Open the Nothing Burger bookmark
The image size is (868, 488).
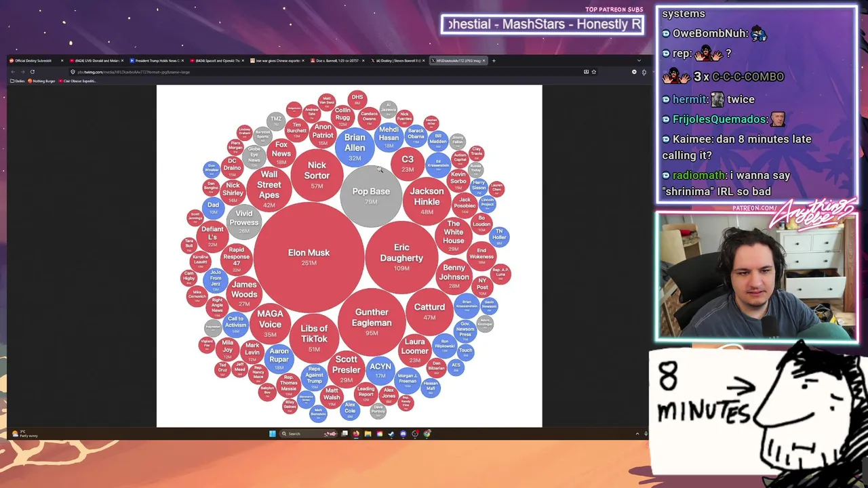(42, 81)
